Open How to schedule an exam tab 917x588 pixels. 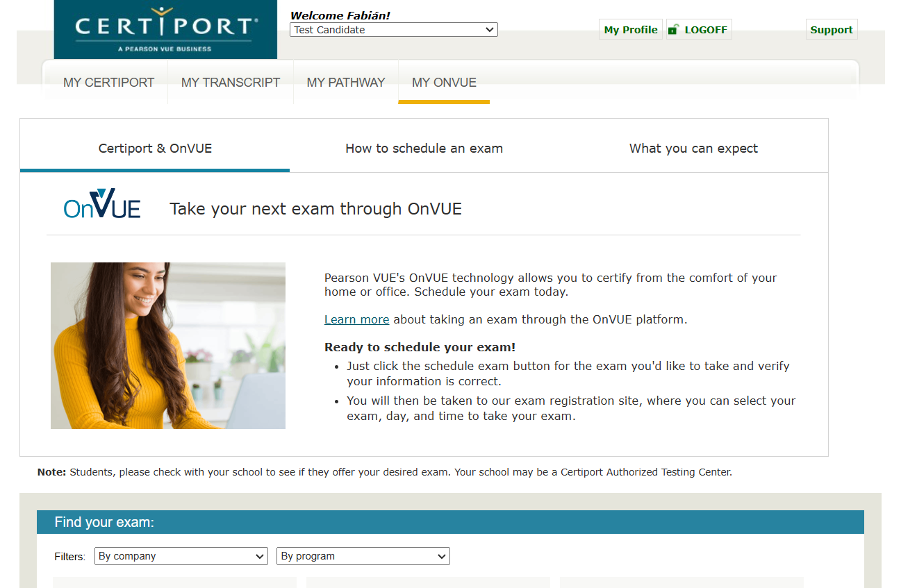424,148
